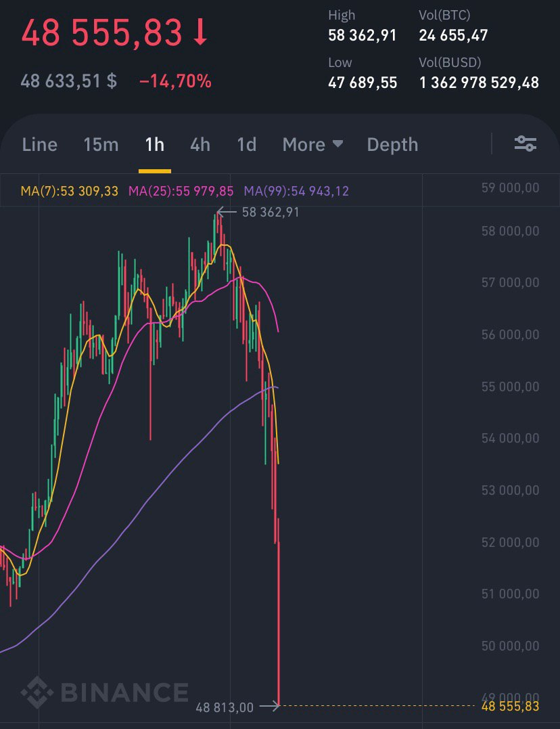The height and width of the screenshot is (729, 560).
Task: Tap the red down arrow beside price
Action: pyautogui.click(x=200, y=32)
